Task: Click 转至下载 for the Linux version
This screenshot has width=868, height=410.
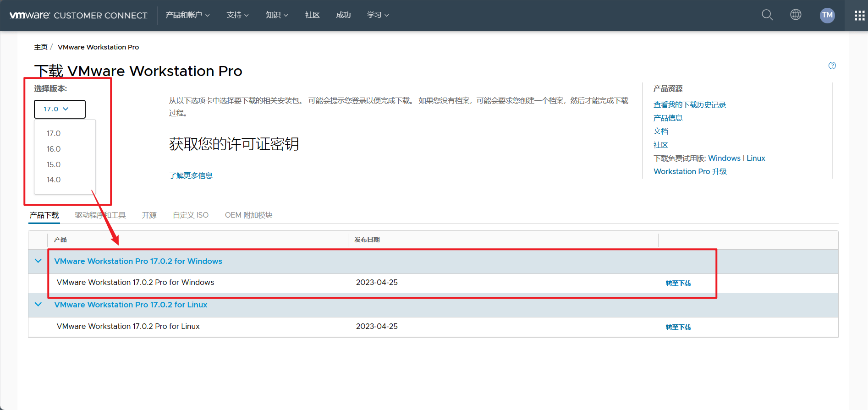Action: (x=678, y=327)
